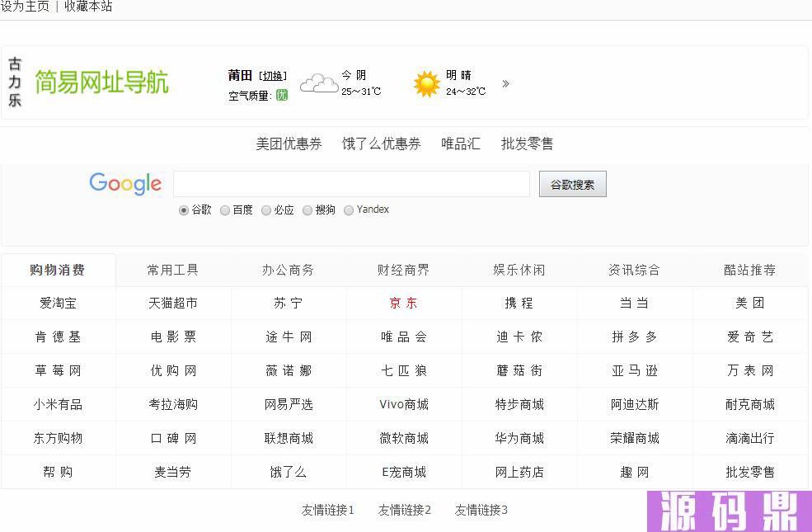Click the green air quality 优 badge
Image resolution: width=812 pixels, height=532 pixels.
[282, 95]
